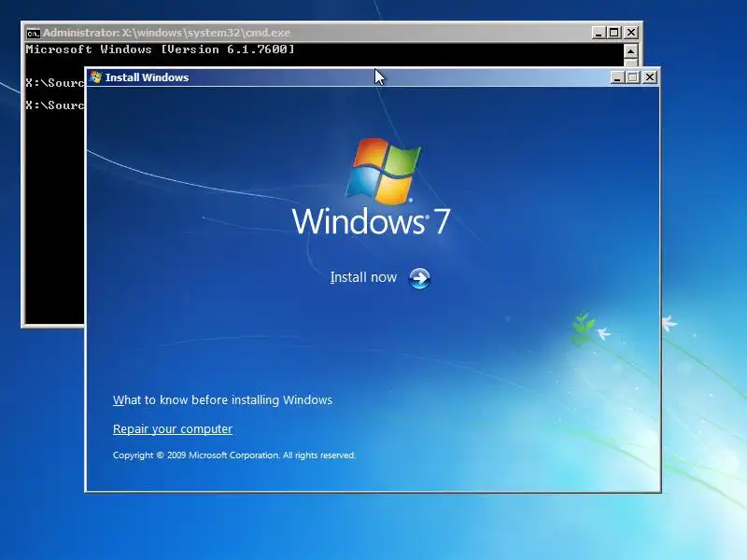Minimize the cmd.exe Administrator window

[x=599, y=33]
